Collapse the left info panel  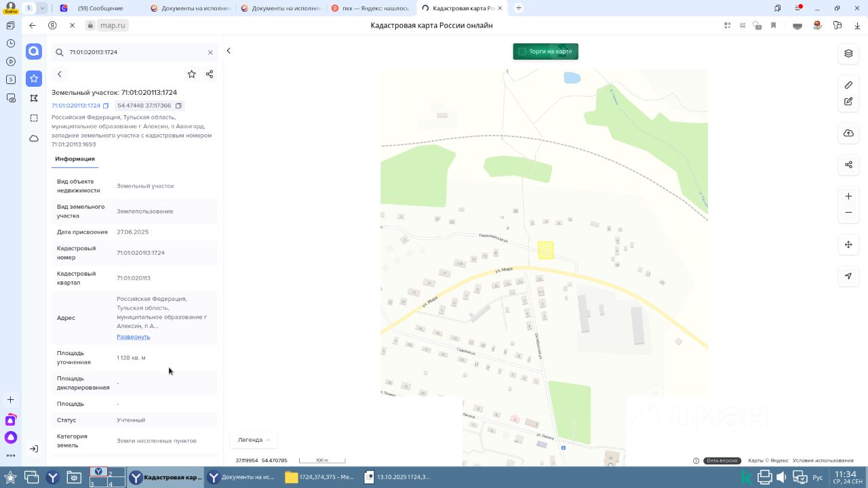tap(229, 51)
